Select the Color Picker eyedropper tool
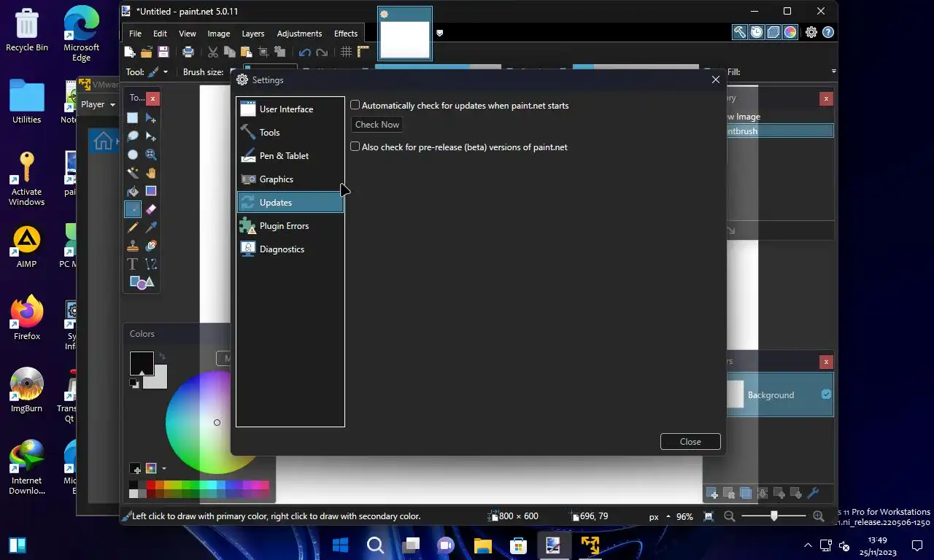934x560 pixels. 151,227
